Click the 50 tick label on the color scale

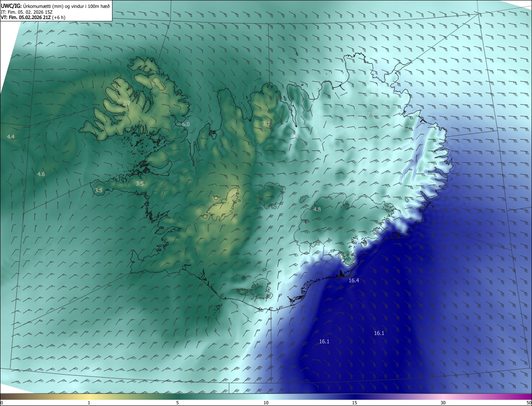click(x=529, y=403)
